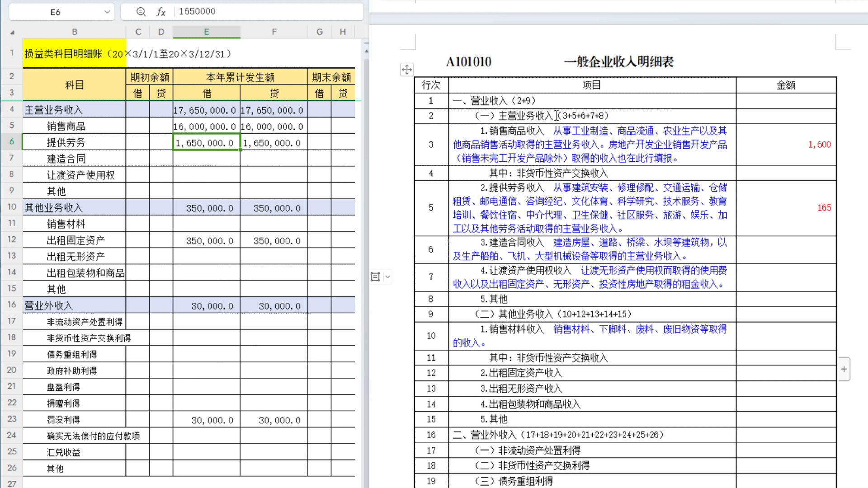Viewport: 868px width, 488px height.
Task: Click the red amount 1,600 in document row 3
Action: [820, 145]
